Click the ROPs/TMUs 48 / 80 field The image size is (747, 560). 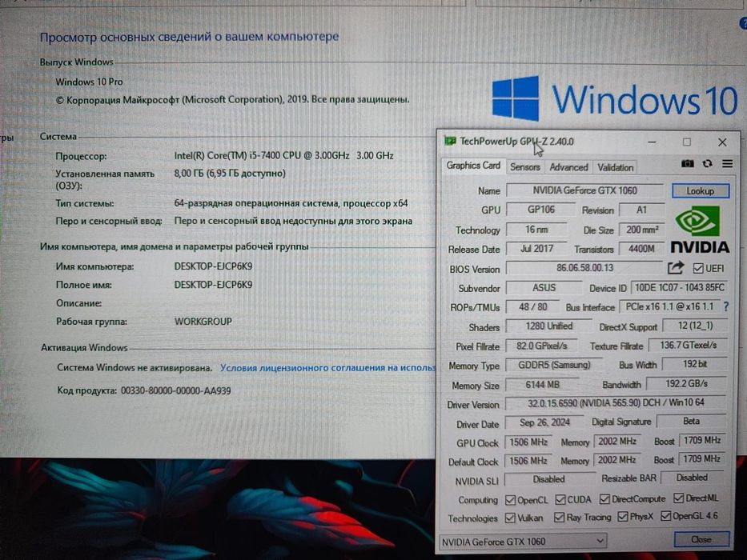(533, 307)
